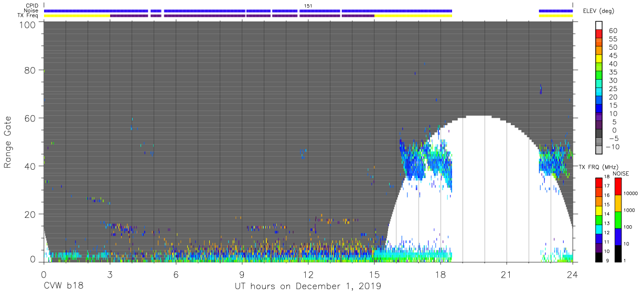Screen dimensions: 644x297
Task: Click the TX Freq row label
Action: 28,15
